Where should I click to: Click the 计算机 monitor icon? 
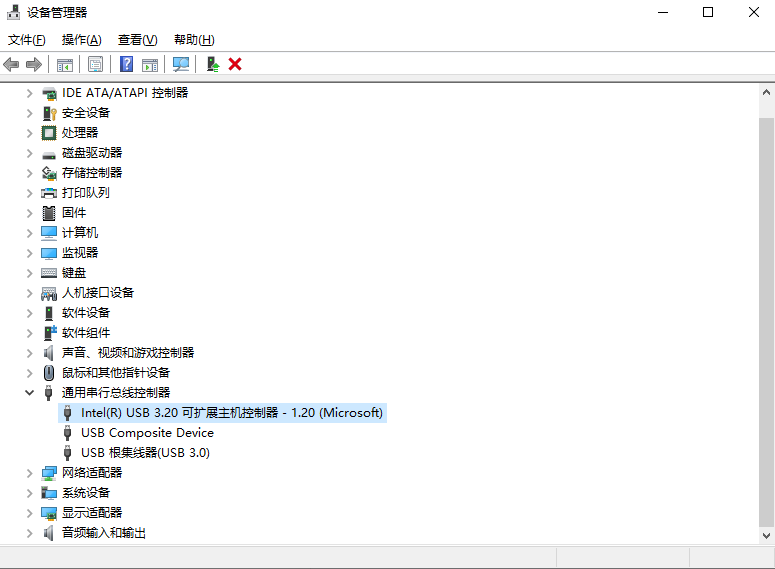pos(49,233)
